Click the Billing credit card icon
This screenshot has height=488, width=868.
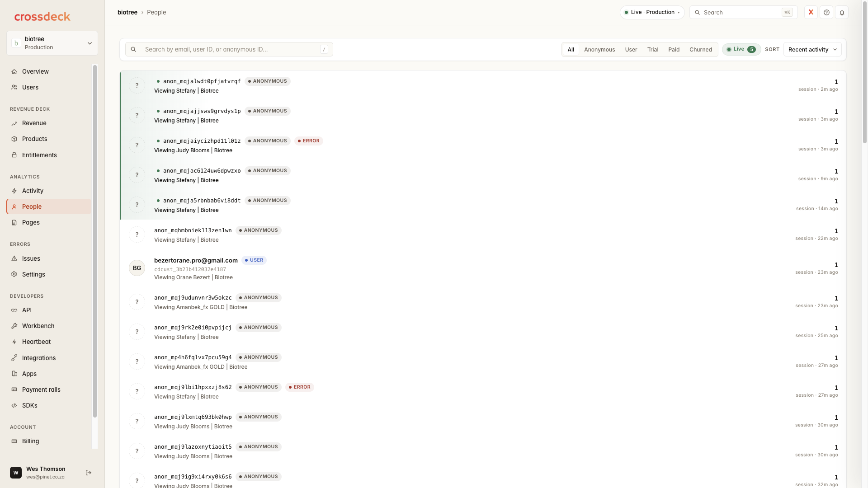(x=14, y=441)
